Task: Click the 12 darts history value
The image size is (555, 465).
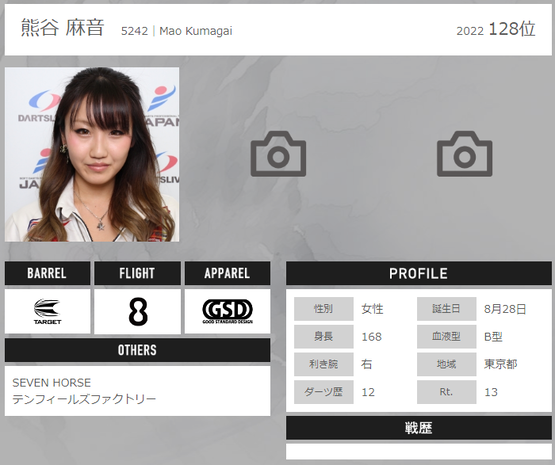Action: pos(368,392)
